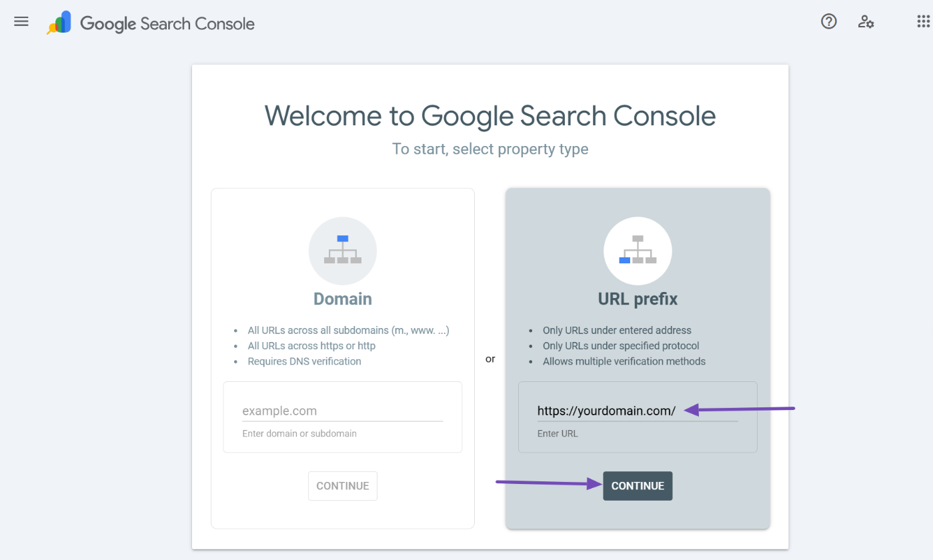Viewport: 933px width, 560px height.
Task: Click the "Enter URL" helper text
Action: tap(558, 433)
